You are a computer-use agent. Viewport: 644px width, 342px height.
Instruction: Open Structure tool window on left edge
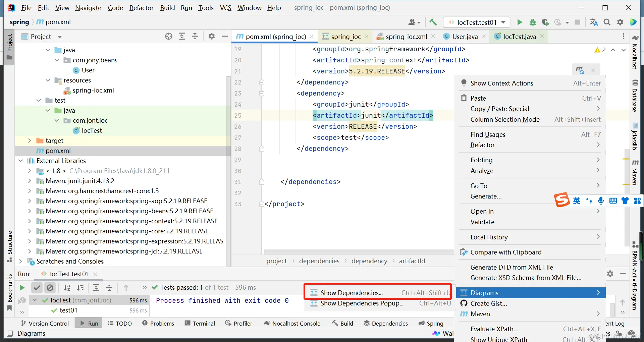click(10, 246)
